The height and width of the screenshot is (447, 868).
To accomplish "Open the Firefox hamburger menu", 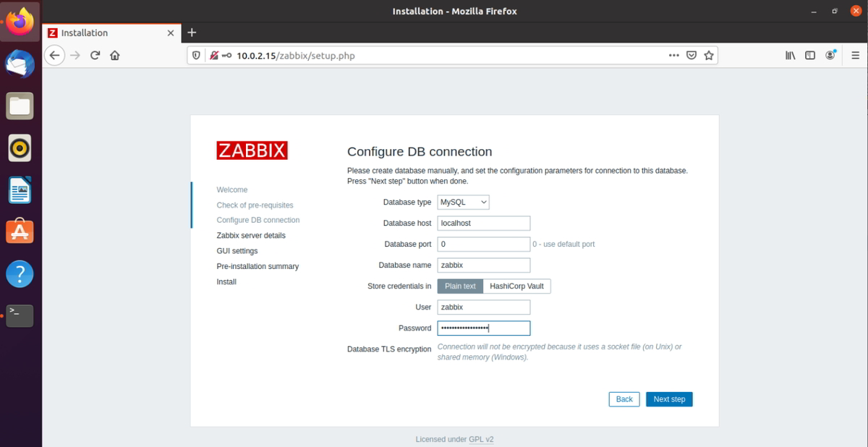I will [855, 55].
